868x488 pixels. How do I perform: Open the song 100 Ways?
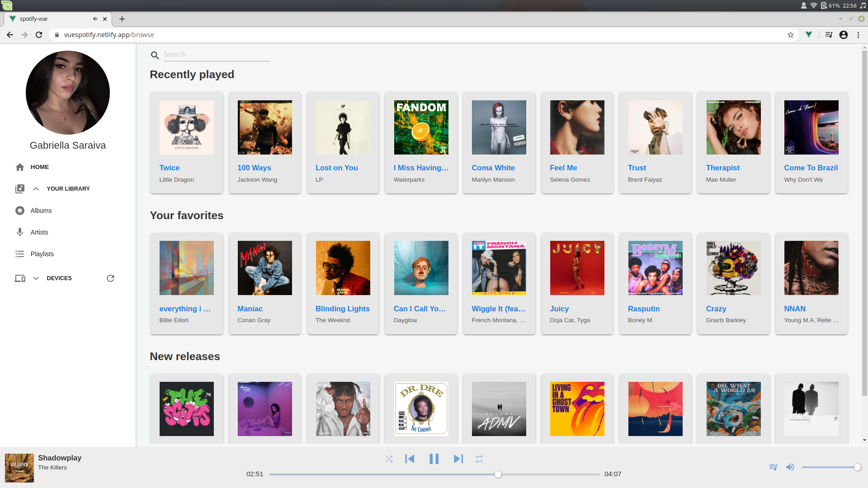(x=254, y=168)
